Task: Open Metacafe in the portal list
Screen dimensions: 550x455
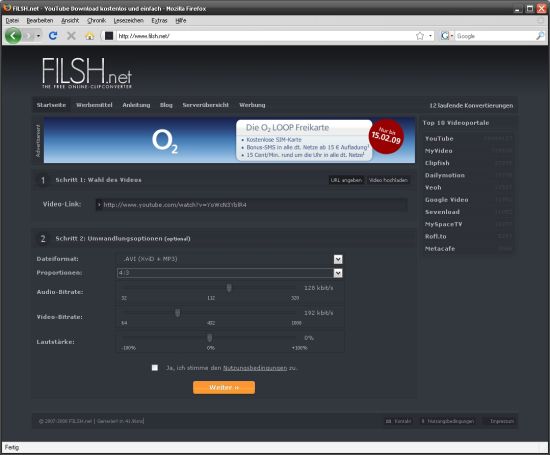Action: (440, 249)
